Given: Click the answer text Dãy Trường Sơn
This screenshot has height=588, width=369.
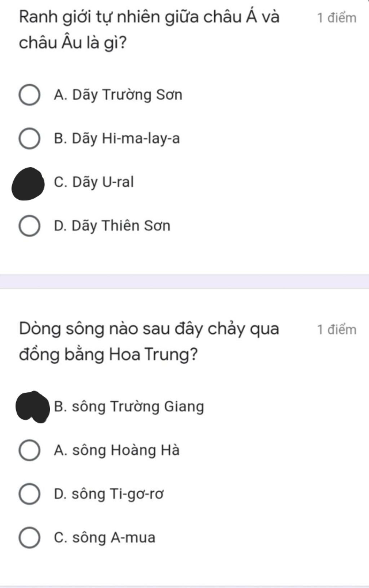Looking at the screenshot, I should [x=127, y=95].
